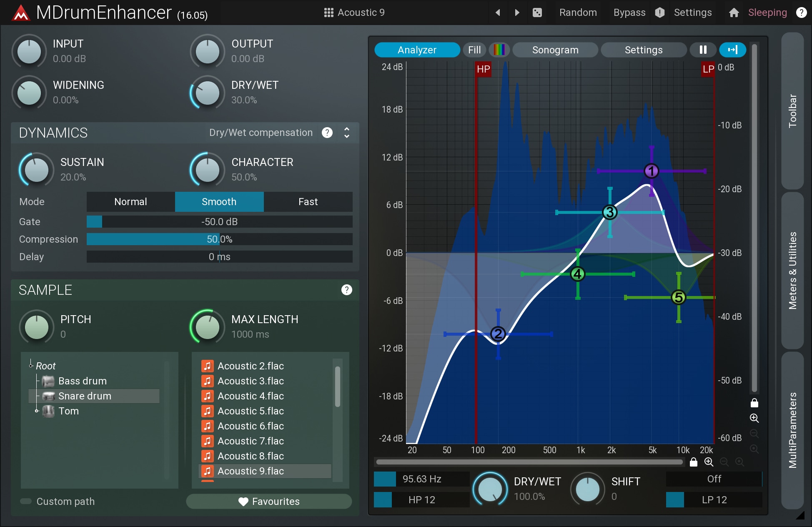
Task: Select EQ band node 5
Action: click(679, 298)
